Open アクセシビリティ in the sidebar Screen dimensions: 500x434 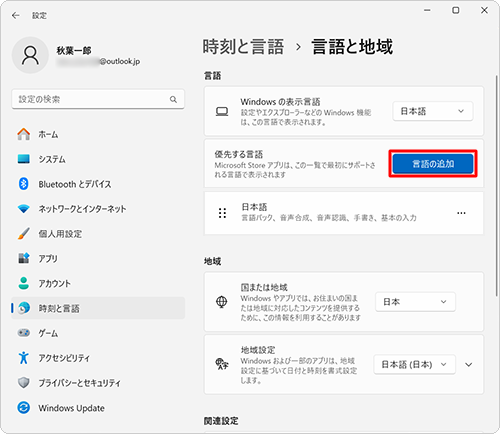coord(98,358)
